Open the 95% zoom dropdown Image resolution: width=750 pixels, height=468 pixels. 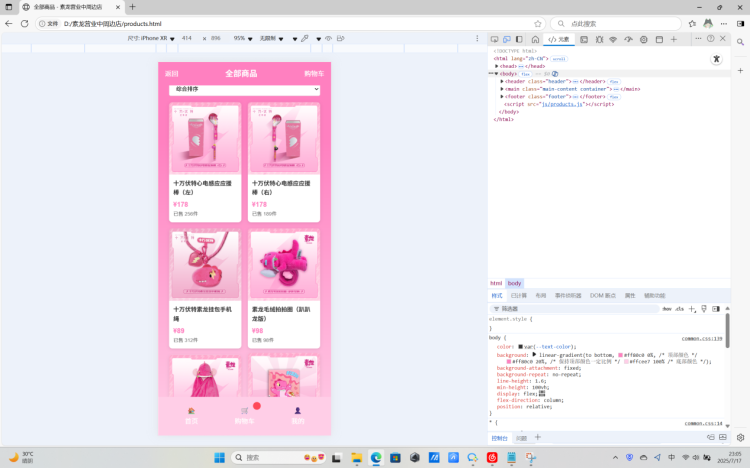click(x=243, y=38)
